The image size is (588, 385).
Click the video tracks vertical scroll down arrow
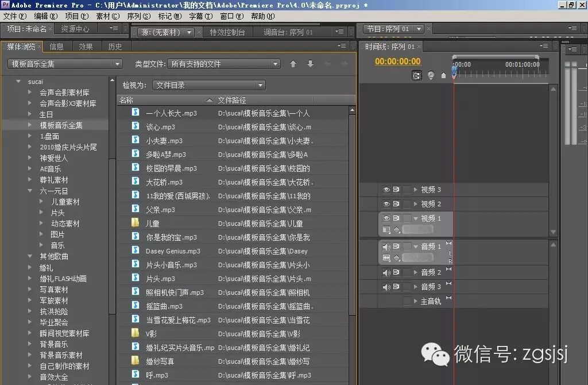click(553, 232)
